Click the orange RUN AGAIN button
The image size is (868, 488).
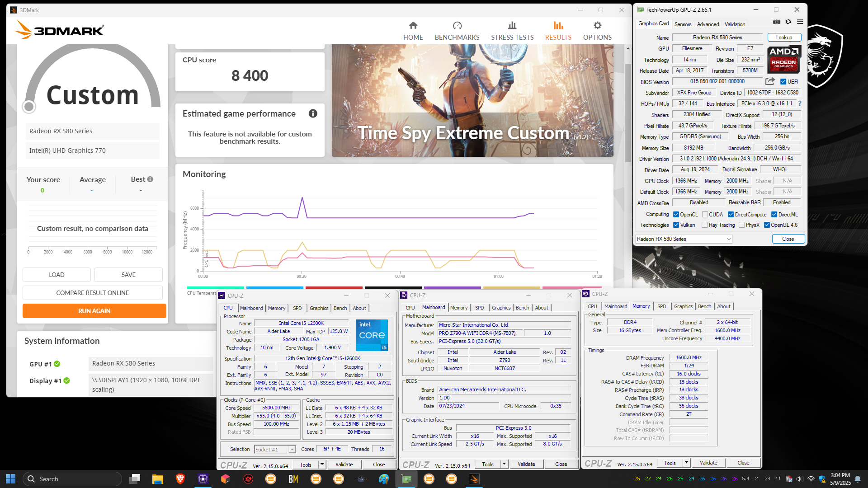[94, 311]
